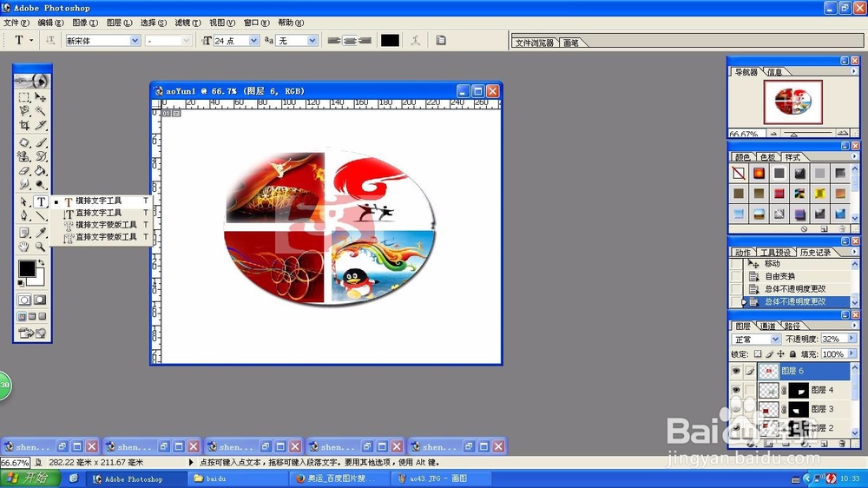Jump to ImageReady button in toolbox
Viewport: 868px width, 488px height.
point(32,333)
